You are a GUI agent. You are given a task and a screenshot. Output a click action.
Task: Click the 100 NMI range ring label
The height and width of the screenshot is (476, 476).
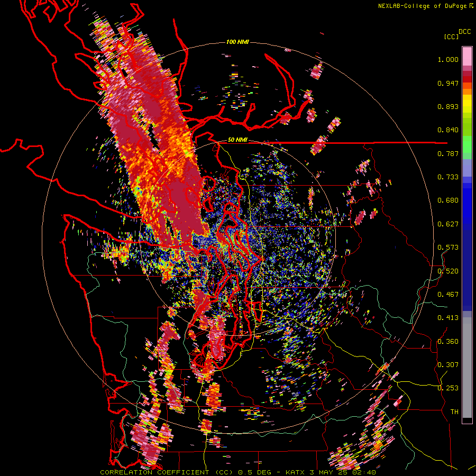237,42
